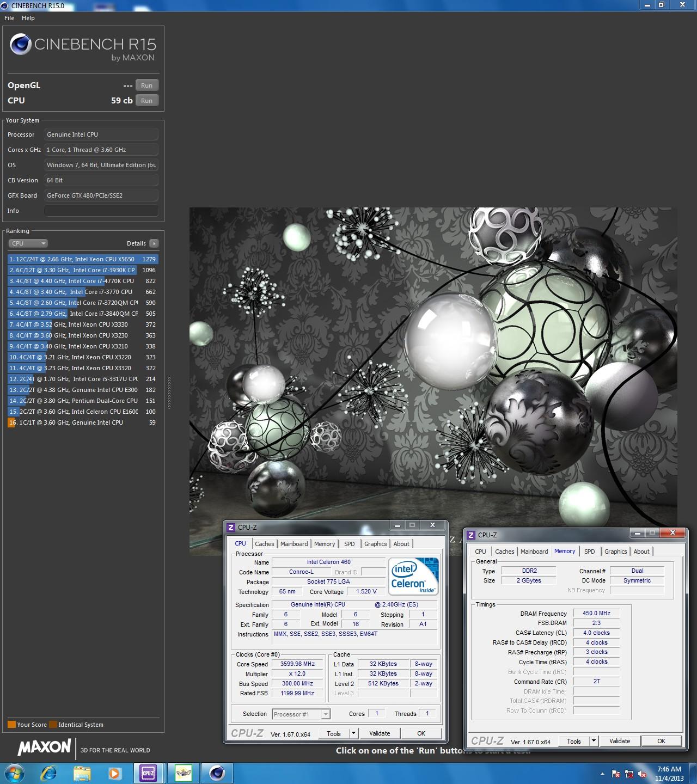
Task: Switch to CPU tab in right CPU-Z window
Action: [480, 552]
